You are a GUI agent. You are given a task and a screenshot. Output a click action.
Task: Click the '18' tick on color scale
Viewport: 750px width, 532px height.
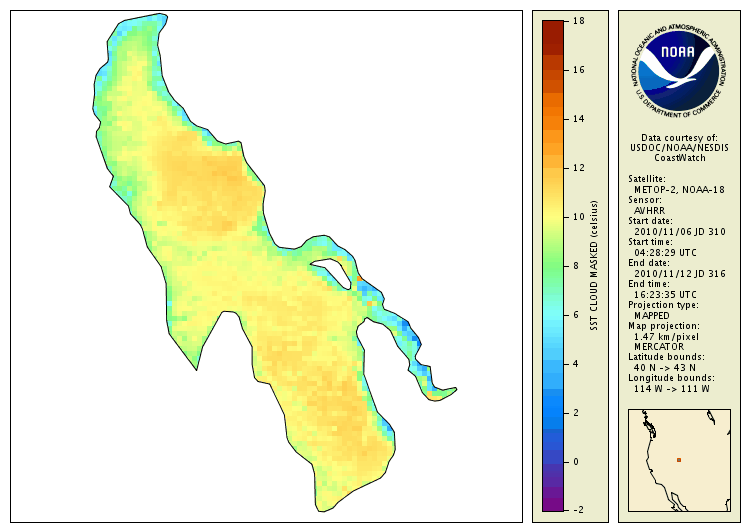[x=579, y=21]
